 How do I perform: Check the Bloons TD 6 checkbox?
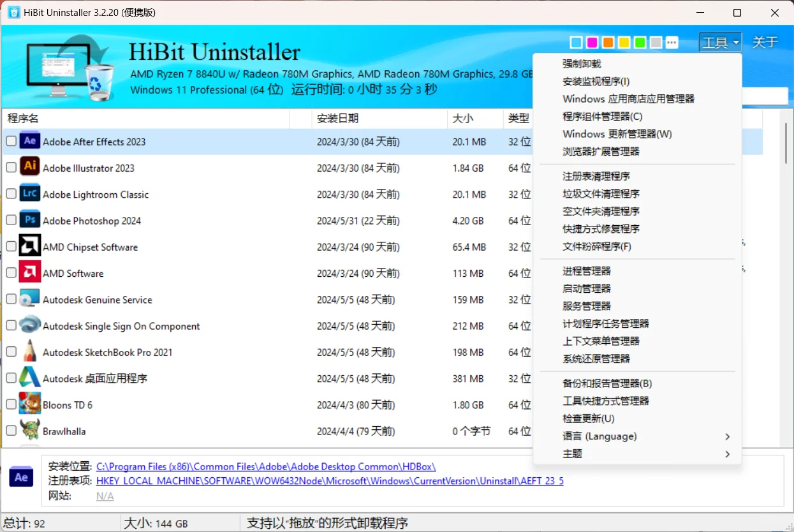tap(11, 404)
